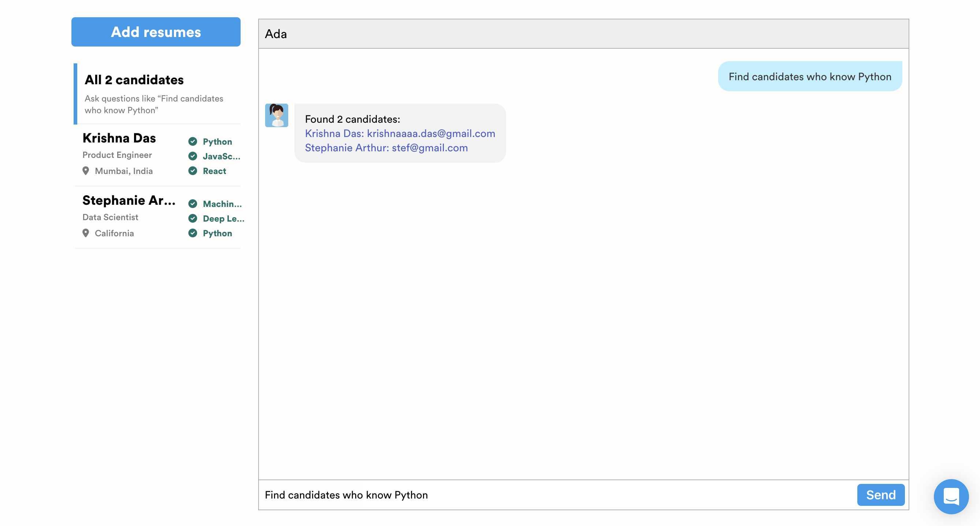The image size is (980, 526).
Task: Click the Add resumes button
Action: [156, 32]
